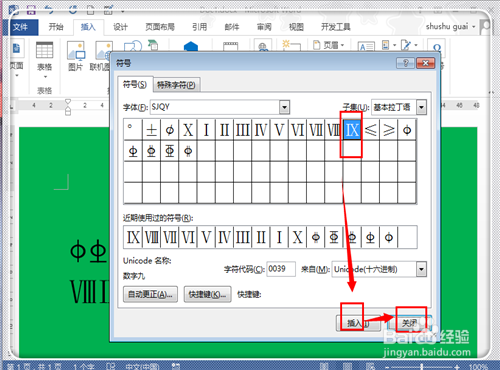Click the Signature Line pen icon
This screenshot has height=370, width=500.
tap(406, 45)
